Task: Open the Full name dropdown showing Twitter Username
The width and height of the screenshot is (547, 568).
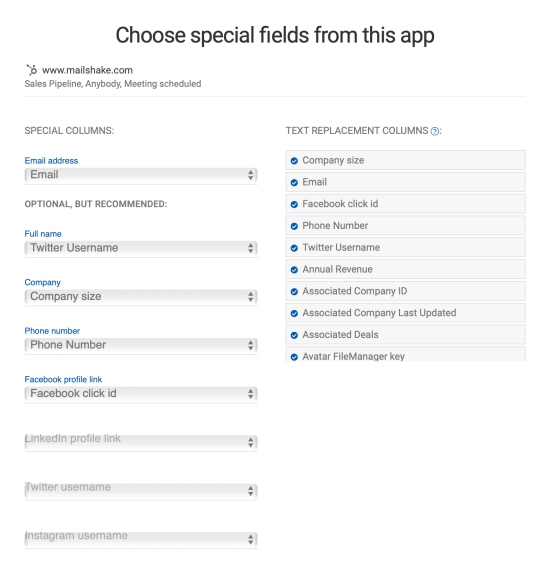Action: pyautogui.click(x=141, y=248)
